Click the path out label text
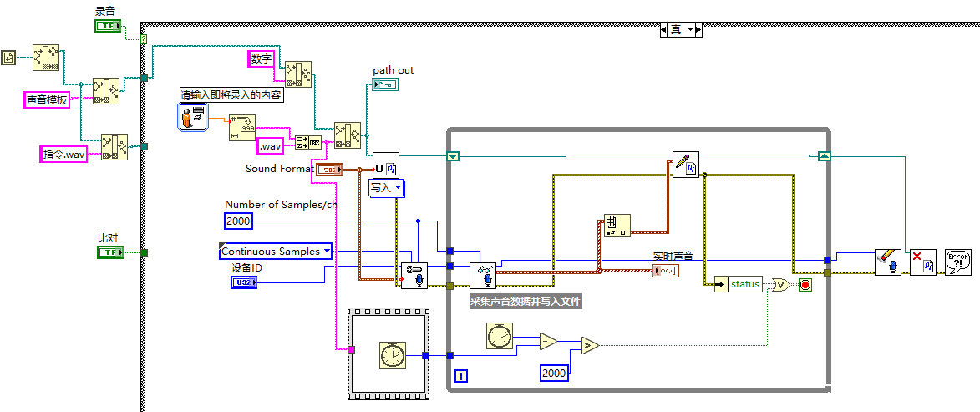This screenshot has width=980, height=412. (x=394, y=70)
